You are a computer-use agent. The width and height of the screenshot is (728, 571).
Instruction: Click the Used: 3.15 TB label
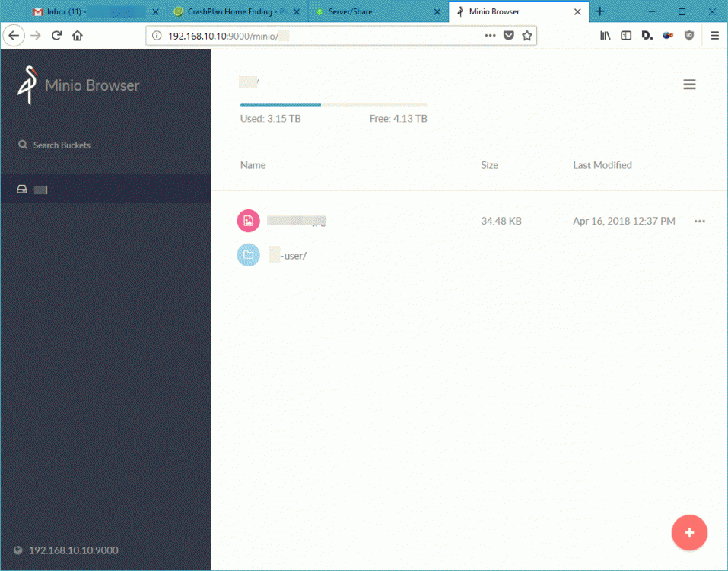coord(271,119)
